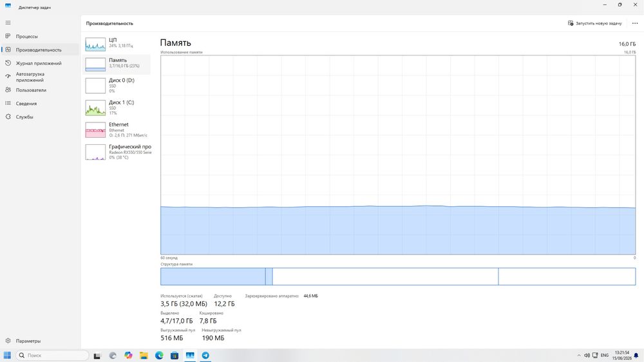Click the taskbar Поиск search field
This screenshot has width=644, height=362.
tap(52, 355)
